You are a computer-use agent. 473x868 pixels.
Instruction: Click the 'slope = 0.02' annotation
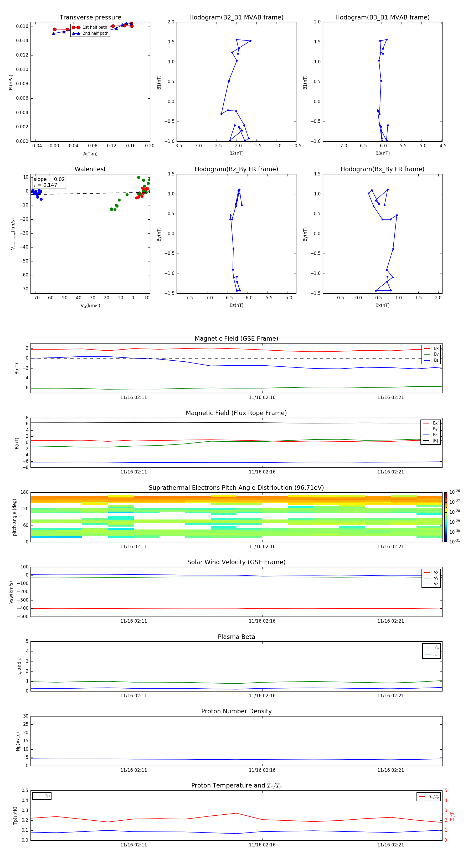click(x=49, y=179)
